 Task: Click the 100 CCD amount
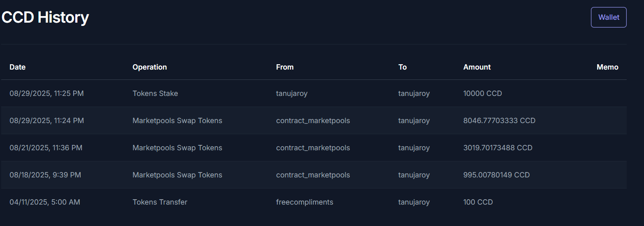(x=478, y=202)
